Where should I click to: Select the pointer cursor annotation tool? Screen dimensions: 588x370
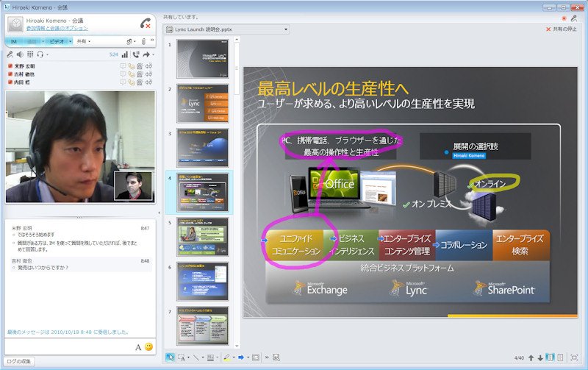coord(170,357)
